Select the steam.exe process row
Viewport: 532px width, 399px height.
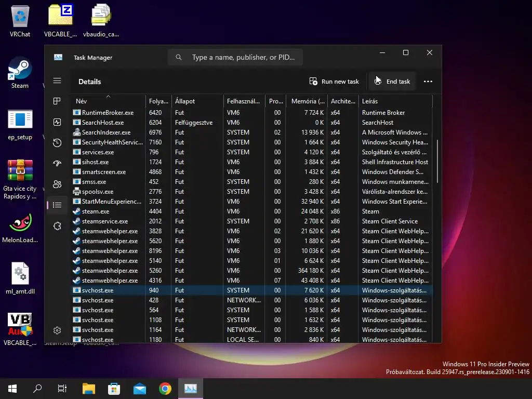252,211
